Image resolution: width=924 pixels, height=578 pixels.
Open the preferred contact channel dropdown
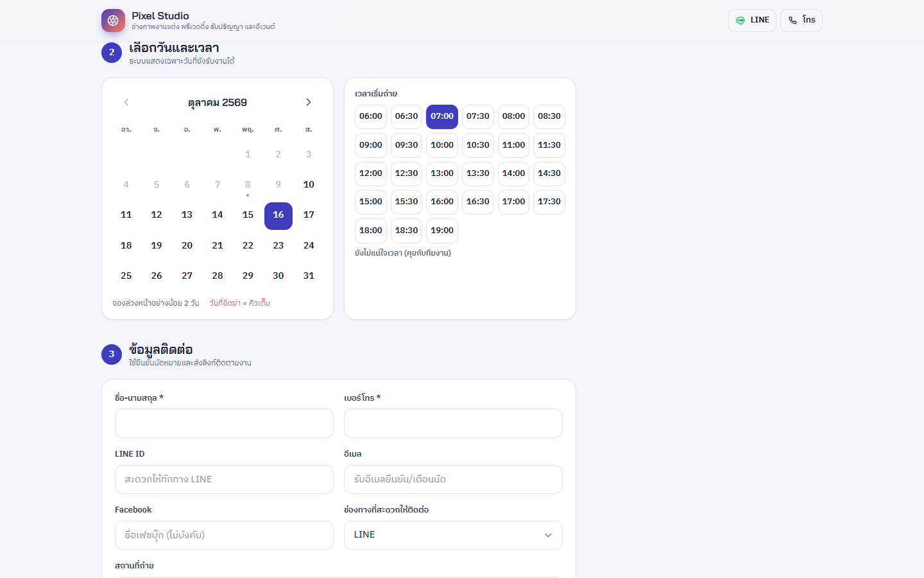(x=453, y=536)
